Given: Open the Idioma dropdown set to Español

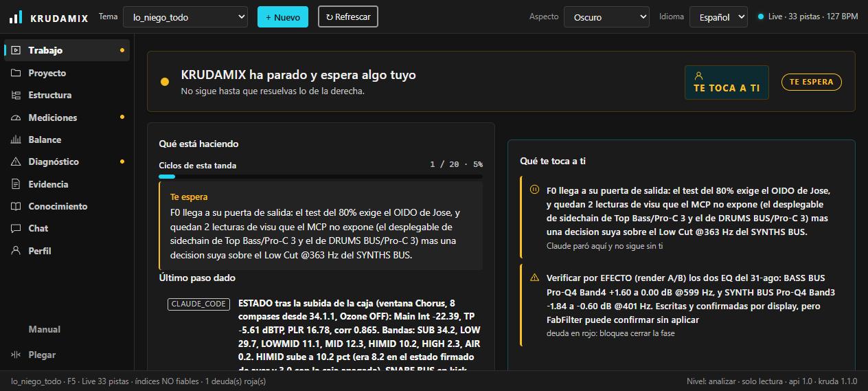Looking at the screenshot, I should [x=718, y=16].
